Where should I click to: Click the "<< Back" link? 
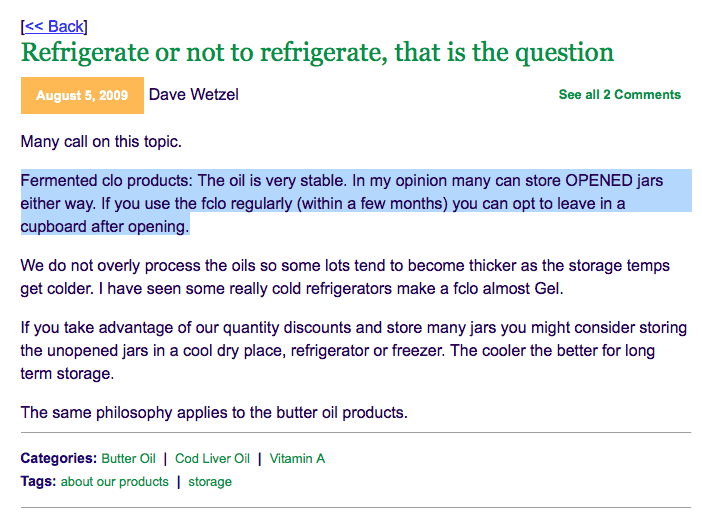pyautogui.click(x=54, y=26)
